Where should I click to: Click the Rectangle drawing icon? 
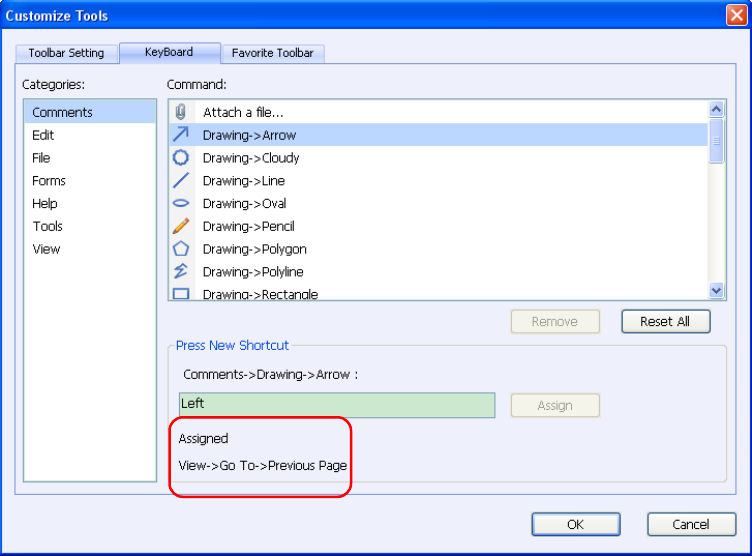tap(180, 294)
